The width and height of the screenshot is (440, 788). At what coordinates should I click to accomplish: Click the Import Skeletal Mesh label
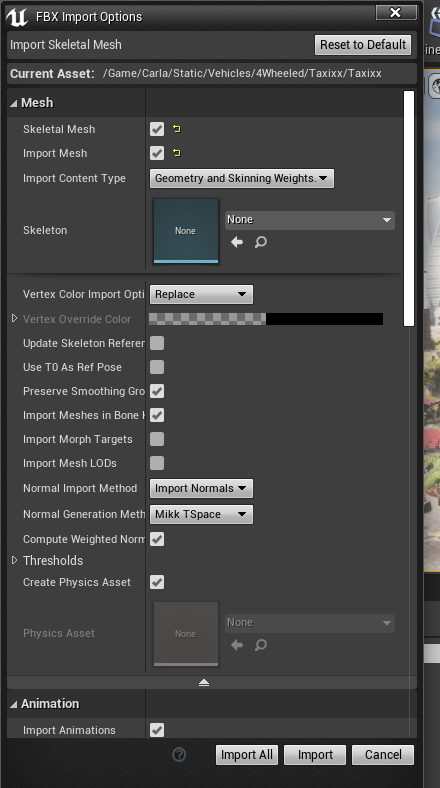pos(66,45)
